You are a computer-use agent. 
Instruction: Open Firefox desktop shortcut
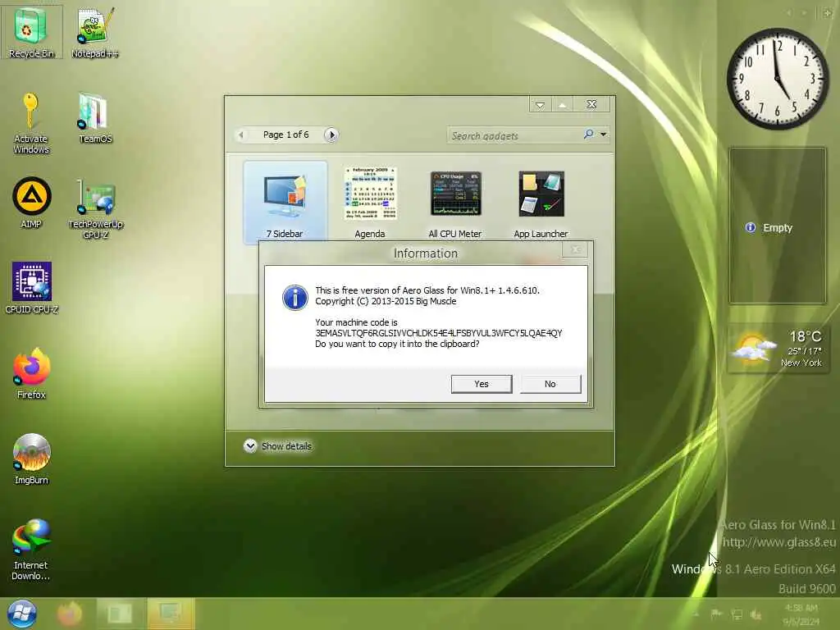click(x=31, y=373)
